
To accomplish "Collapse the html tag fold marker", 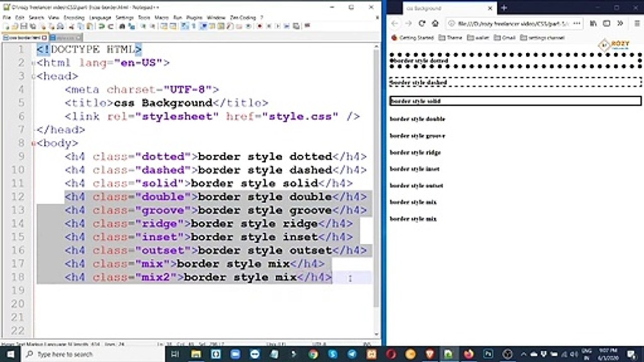I will pos(34,63).
